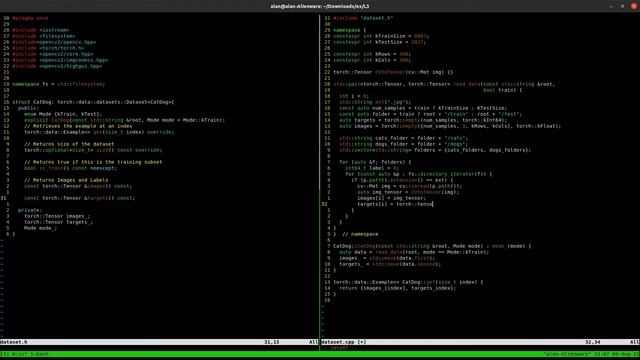Click the '-- INSERT --' mode indicator
The height and width of the screenshot is (360, 640).
pos(339,348)
